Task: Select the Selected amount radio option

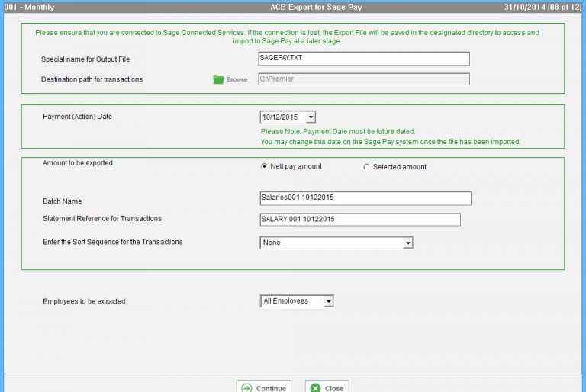Action: click(366, 167)
